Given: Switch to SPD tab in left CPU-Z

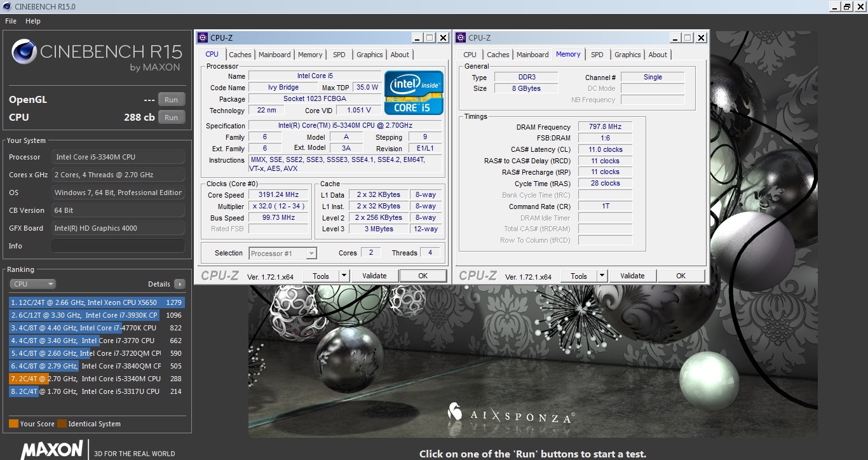Looking at the screenshot, I should [339, 55].
